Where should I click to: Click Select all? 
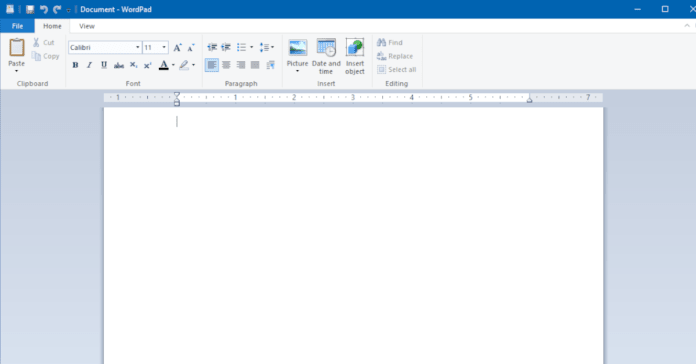tap(396, 70)
